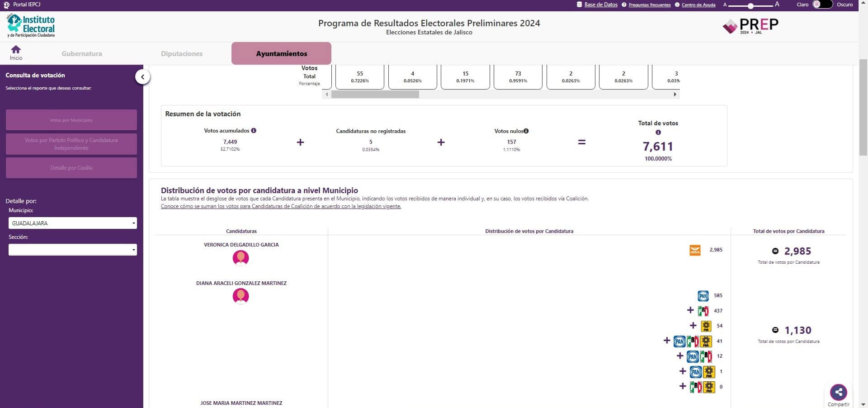Viewport: 868px width, 408px height.
Task: Click Total de votos por Candidatura header
Action: [788, 231]
